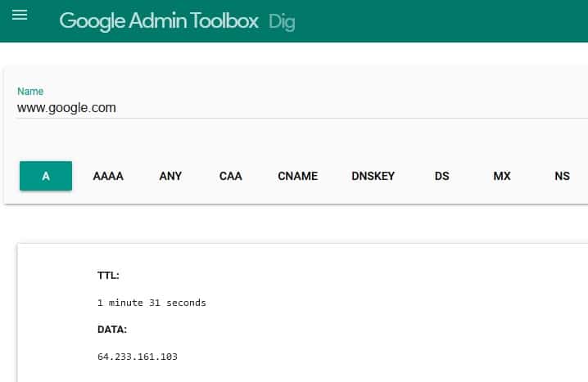Select the DS record type
This screenshot has height=382, width=588.
441,176
